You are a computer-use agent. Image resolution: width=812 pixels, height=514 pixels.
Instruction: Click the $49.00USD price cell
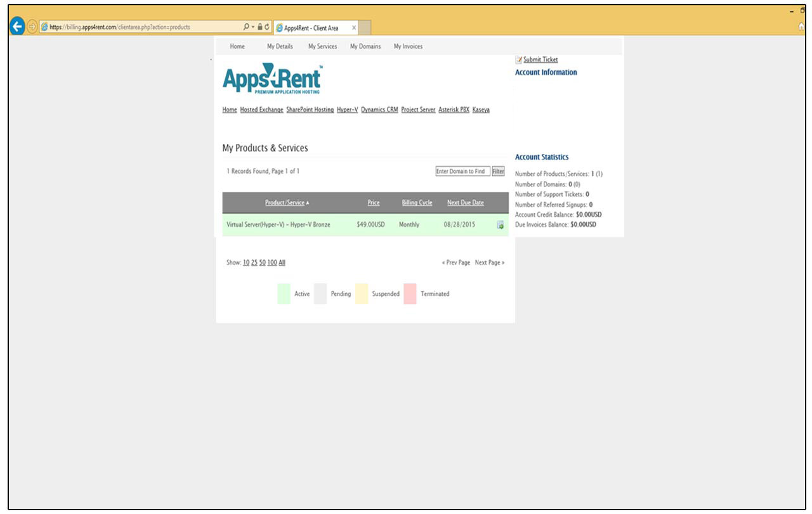click(x=370, y=224)
